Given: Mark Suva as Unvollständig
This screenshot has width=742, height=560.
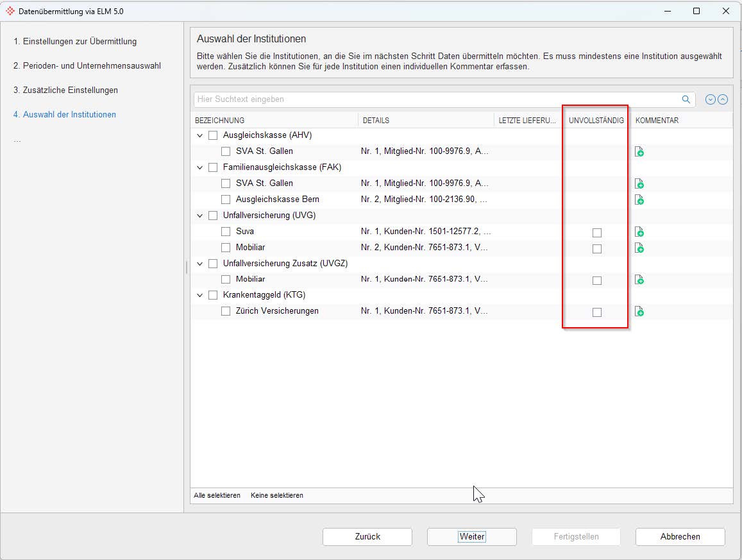Looking at the screenshot, I should [597, 232].
